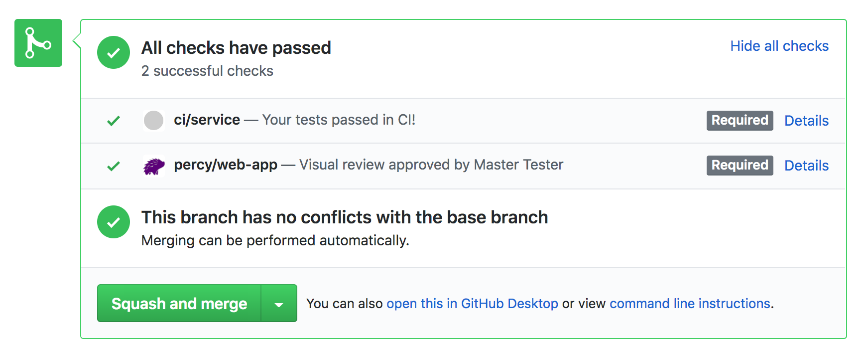The width and height of the screenshot is (868, 354).
Task: Click the Required badge for percy/web-app
Action: [739, 165]
